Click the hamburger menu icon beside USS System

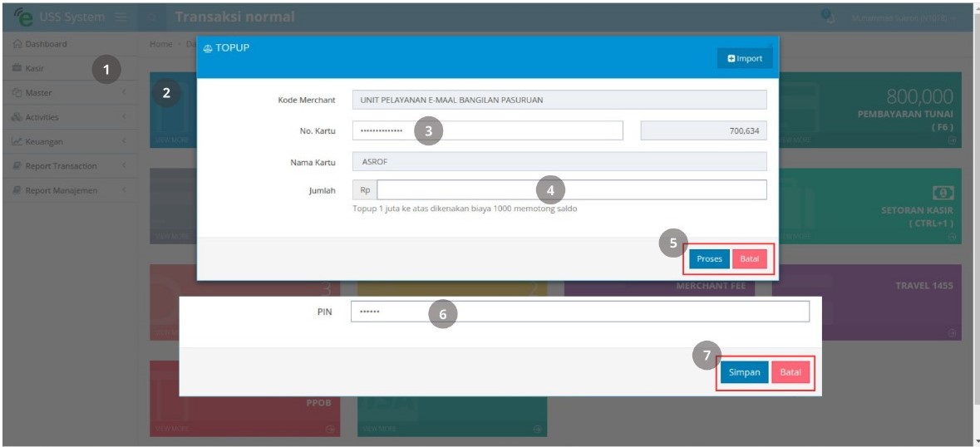[x=121, y=17]
